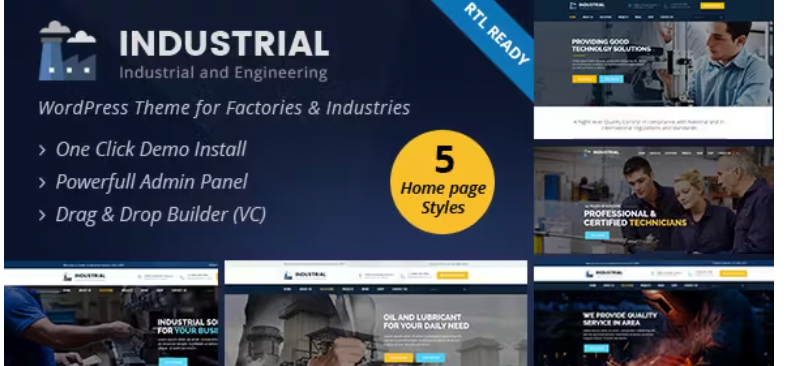Screen dimensions: 788x366
Task: Click yellow hero button in Oil and Lubricant preview
Action: click(399, 357)
